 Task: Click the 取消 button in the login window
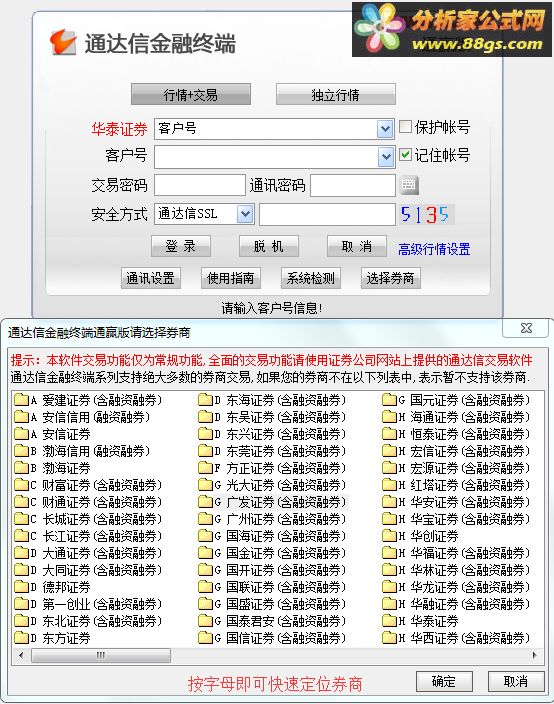click(x=356, y=246)
